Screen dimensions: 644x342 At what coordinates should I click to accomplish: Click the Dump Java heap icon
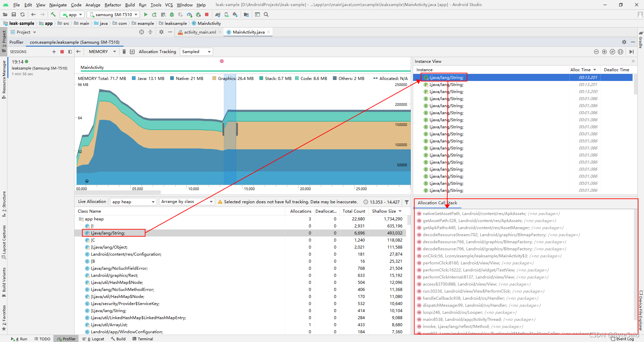point(132,51)
